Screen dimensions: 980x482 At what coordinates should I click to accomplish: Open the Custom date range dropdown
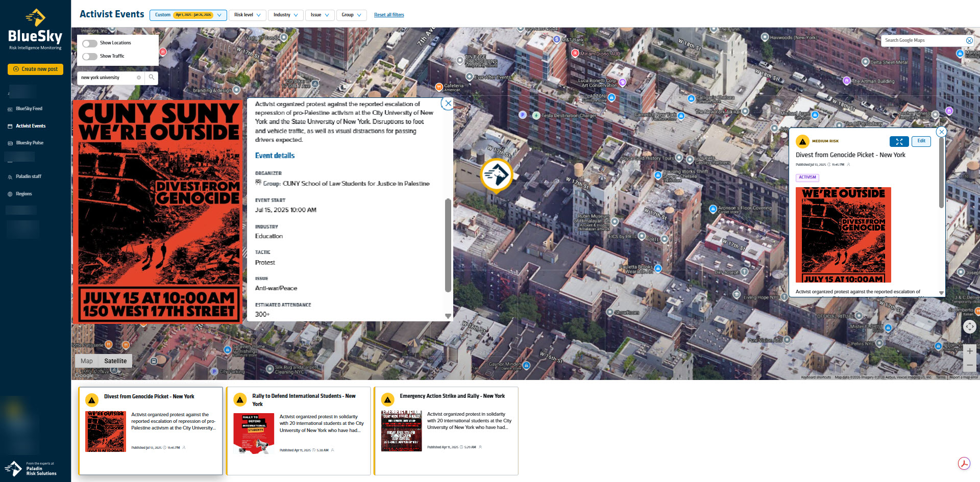pos(188,15)
